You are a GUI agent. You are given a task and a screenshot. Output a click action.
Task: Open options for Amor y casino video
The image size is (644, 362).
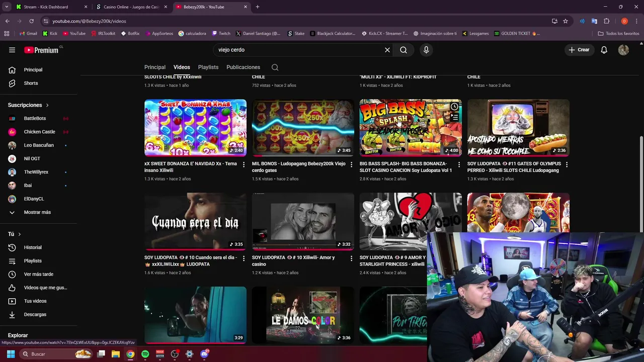[351, 258]
